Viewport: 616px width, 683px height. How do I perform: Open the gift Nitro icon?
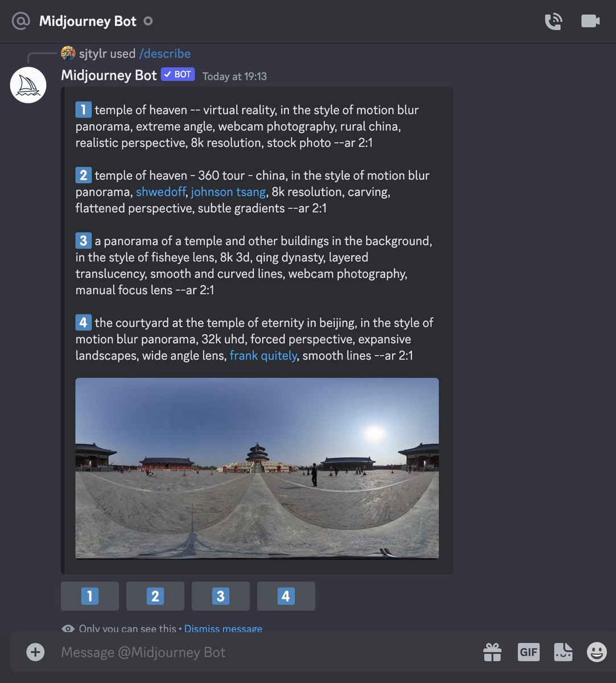click(x=493, y=652)
